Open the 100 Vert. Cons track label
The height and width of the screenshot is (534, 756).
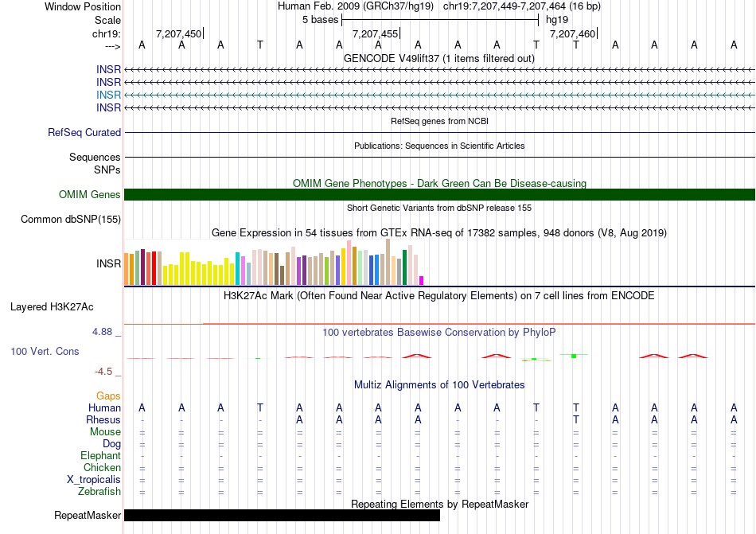45,351
